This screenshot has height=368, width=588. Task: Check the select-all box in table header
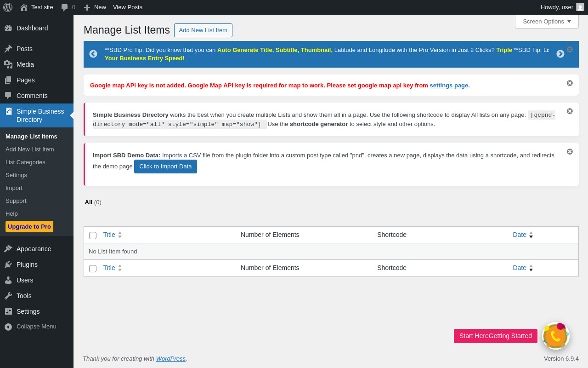coord(93,236)
